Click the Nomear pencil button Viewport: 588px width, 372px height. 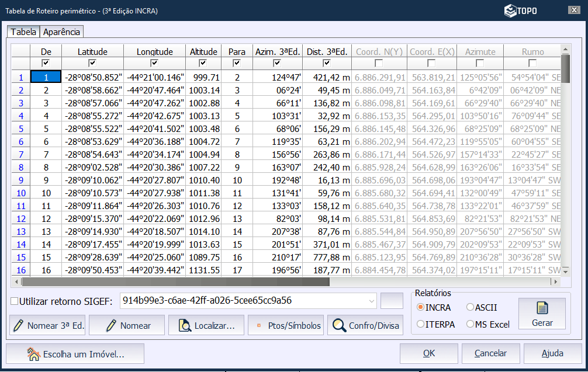pyautogui.click(x=127, y=325)
